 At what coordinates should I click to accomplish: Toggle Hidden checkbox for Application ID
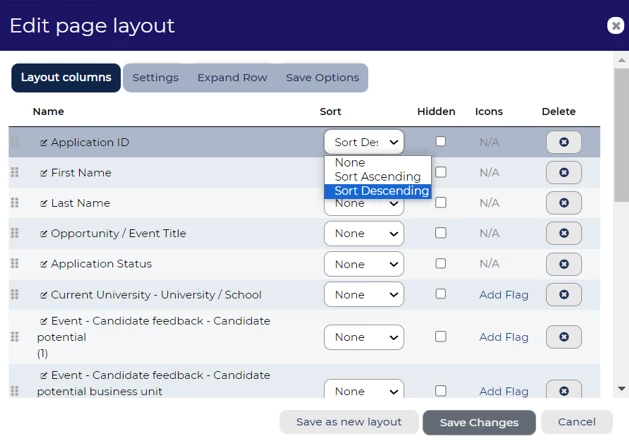point(440,141)
